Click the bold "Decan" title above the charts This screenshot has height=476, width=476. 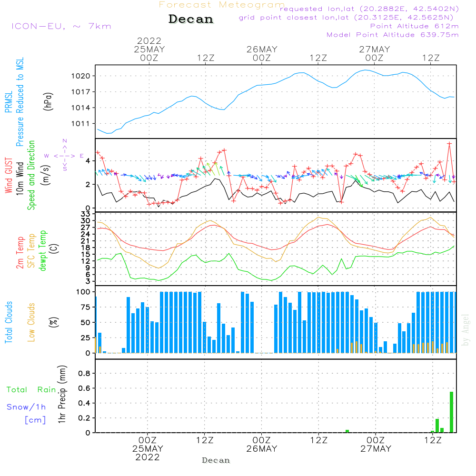coord(191,19)
